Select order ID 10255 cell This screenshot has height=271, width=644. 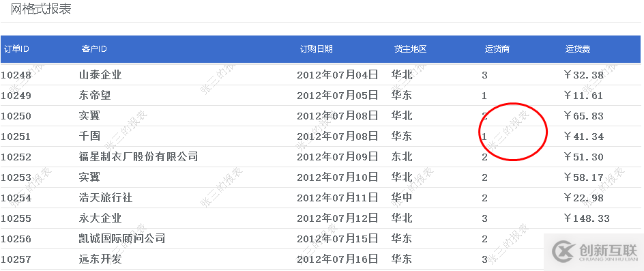pos(16,218)
